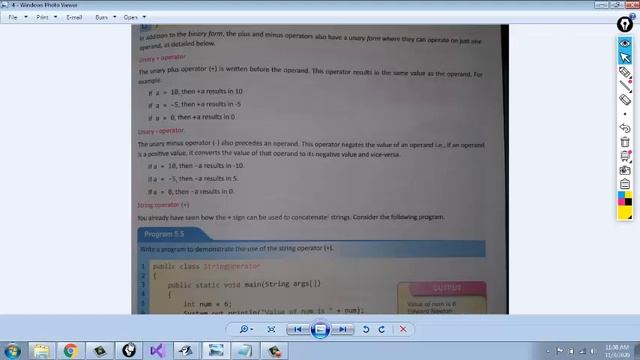Clear all ink with trash icon
640x360 pixels.
624,142
